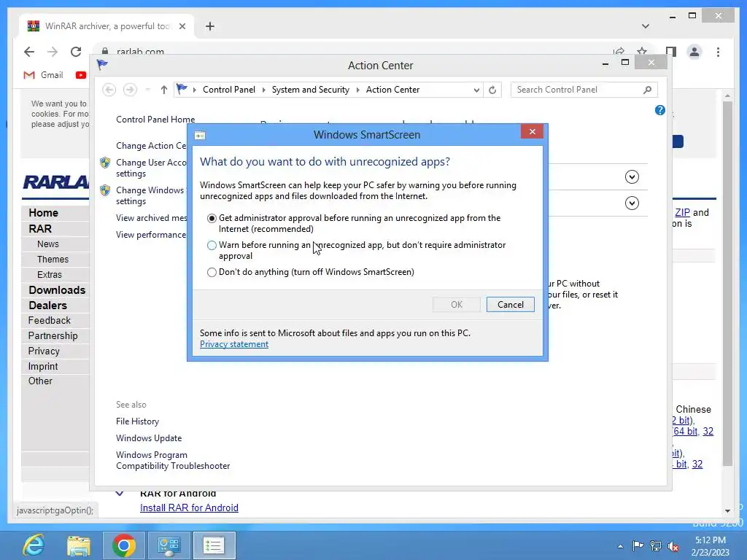Toggle Chrome side panel icon
Image resolution: width=747 pixels, height=560 pixels.
pyautogui.click(x=671, y=52)
